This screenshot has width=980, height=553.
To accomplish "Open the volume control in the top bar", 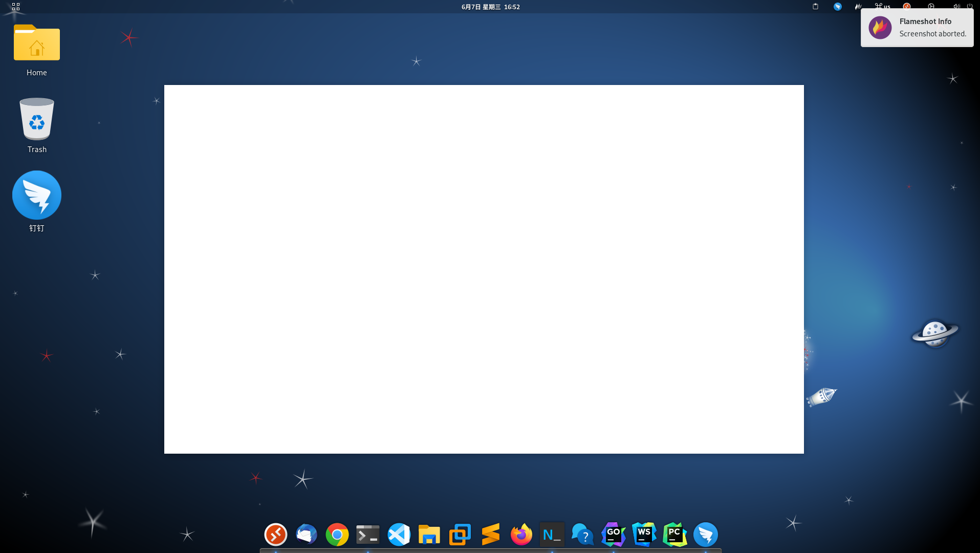I will pyautogui.click(x=956, y=7).
